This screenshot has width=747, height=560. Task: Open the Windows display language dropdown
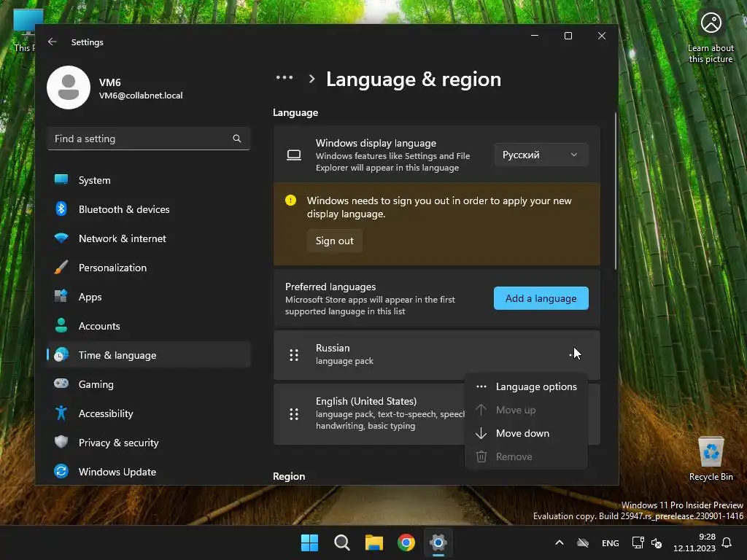tap(541, 155)
